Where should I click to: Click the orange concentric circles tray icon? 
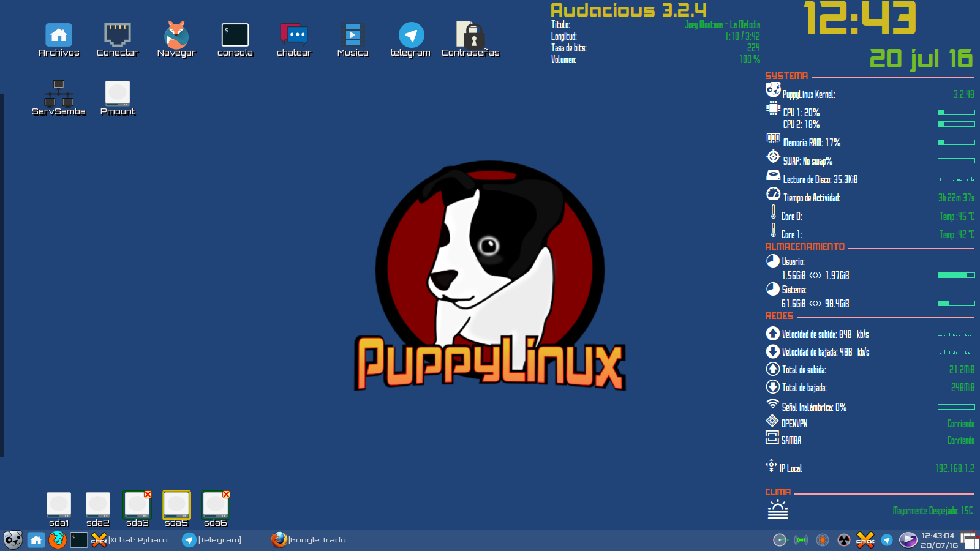[x=823, y=540]
